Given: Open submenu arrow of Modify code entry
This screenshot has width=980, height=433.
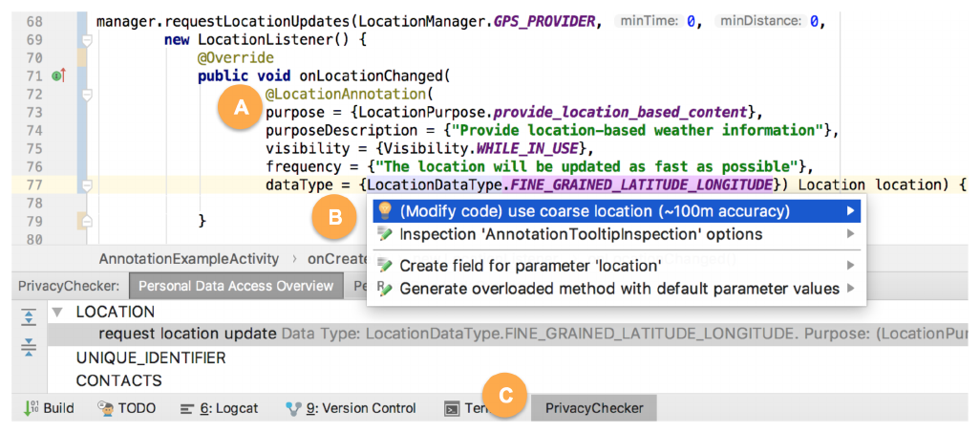Looking at the screenshot, I should tap(850, 211).
